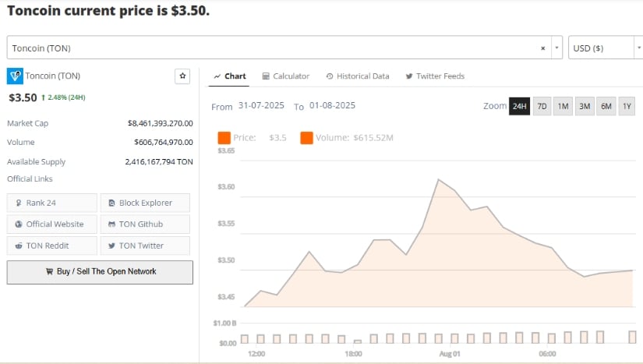Click the chart line icon on the Chart tab

tap(217, 76)
